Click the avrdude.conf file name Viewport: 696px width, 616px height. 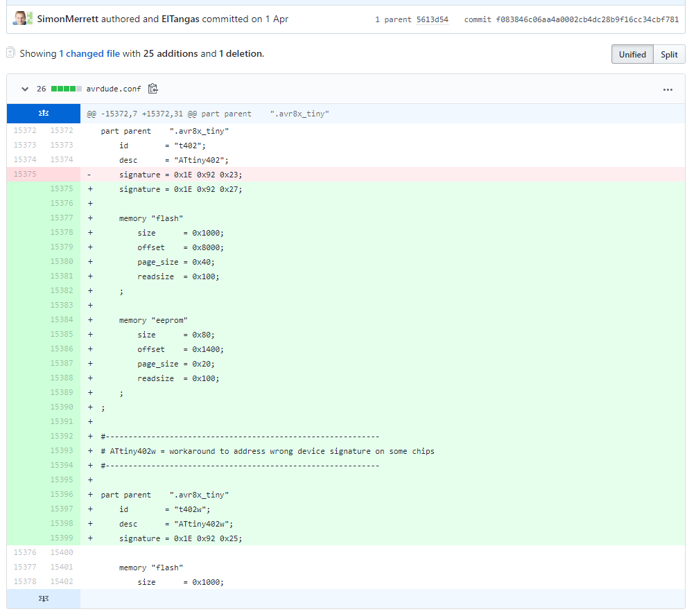click(x=114, y=89)
